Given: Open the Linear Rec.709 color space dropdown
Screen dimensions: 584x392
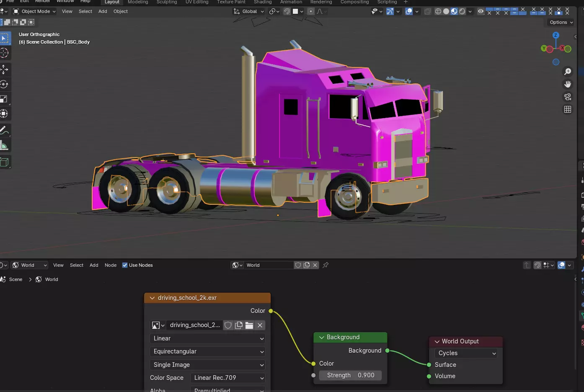Looking at the screenshot, I should point(228,378).
